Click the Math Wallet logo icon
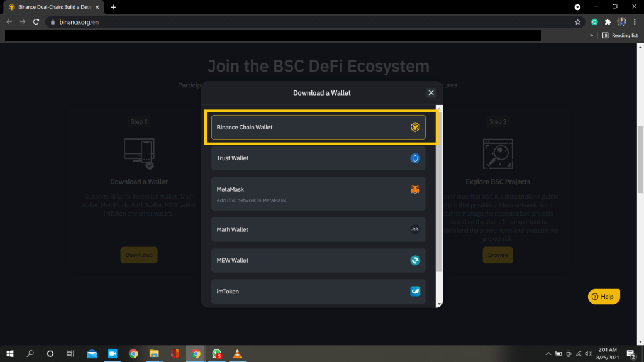The width and height of the screenshot is (644, 362). (x=414, y=230)
